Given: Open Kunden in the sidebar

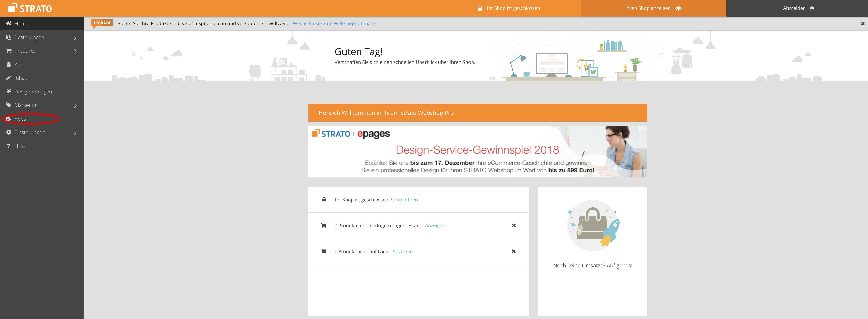Looking at the screenshot, I should pos(42,64).
